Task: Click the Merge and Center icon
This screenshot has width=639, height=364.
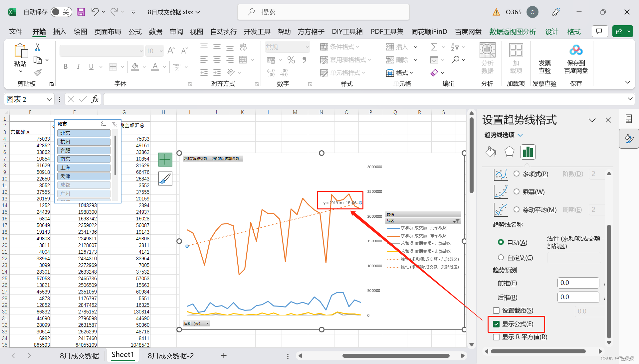Action: coord(243,60)
